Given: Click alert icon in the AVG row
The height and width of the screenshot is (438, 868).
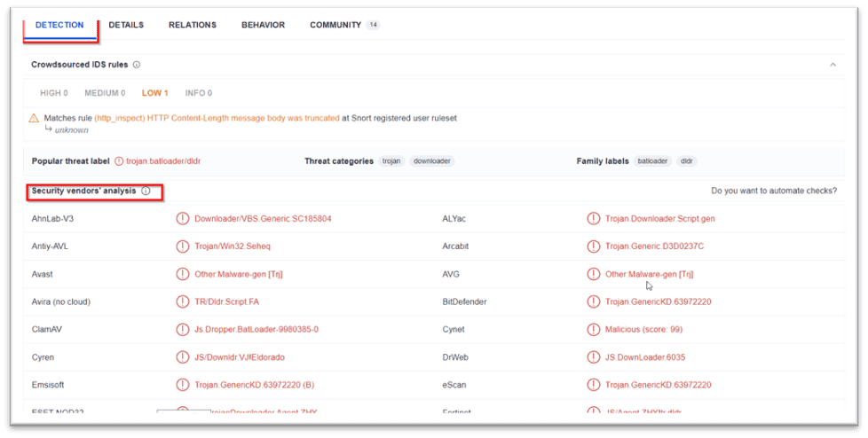Looking at the screenshot, I should (594, 274).
